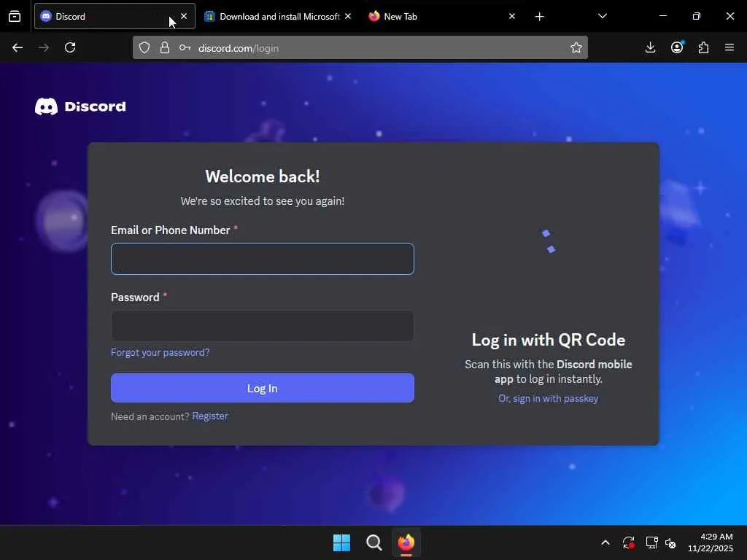Click the forward navigation arrow

[x=43, y=47]
